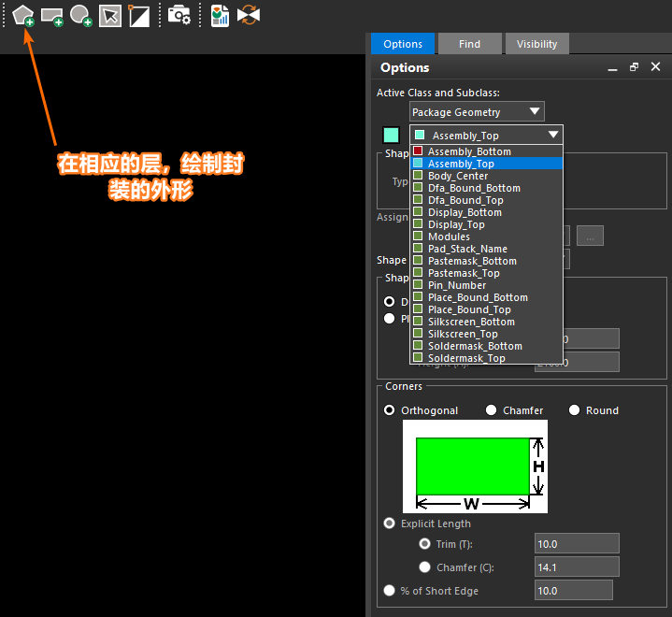Switch to the Visibility tab
Screen dimensions: 672x617
click(536, 44)
